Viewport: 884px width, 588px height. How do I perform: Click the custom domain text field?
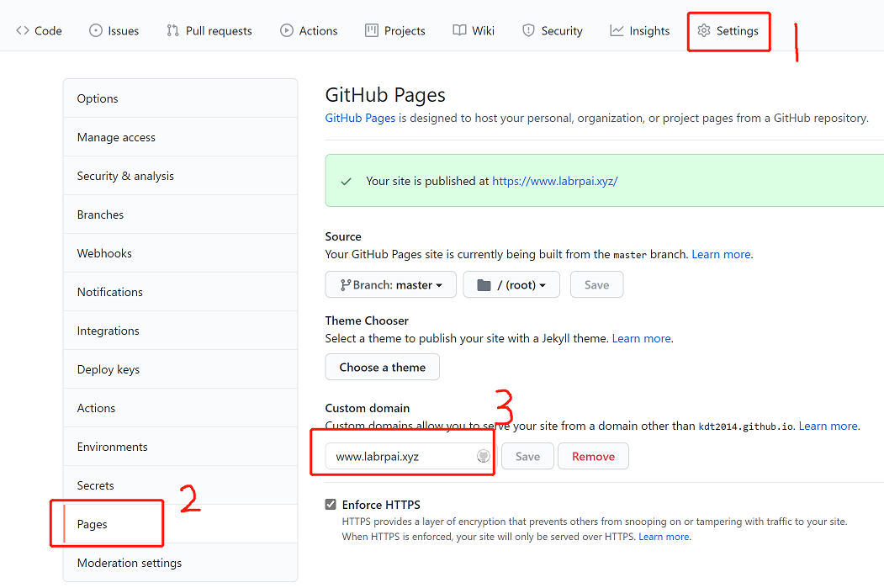pos(400,457)
